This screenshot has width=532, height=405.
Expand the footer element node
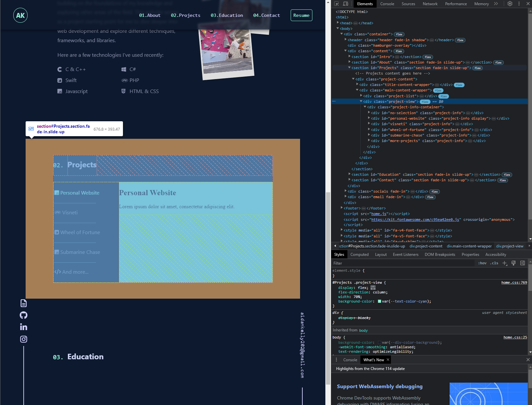pyautogui.click(x=342, y=208)
